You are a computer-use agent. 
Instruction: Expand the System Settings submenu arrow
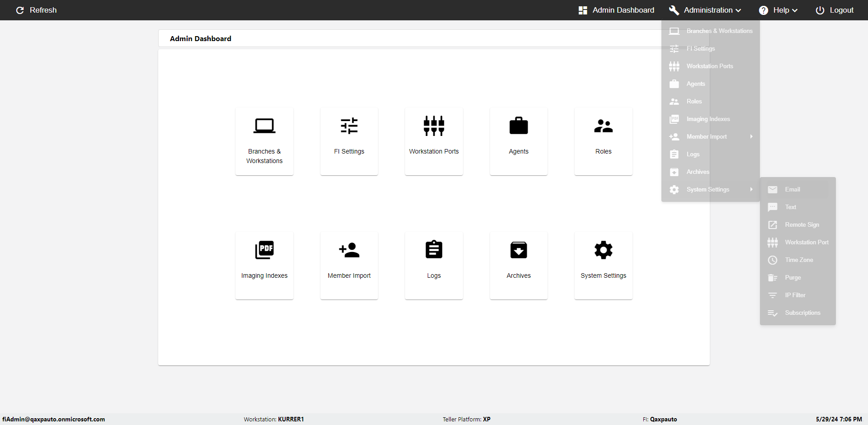(751, 189)
